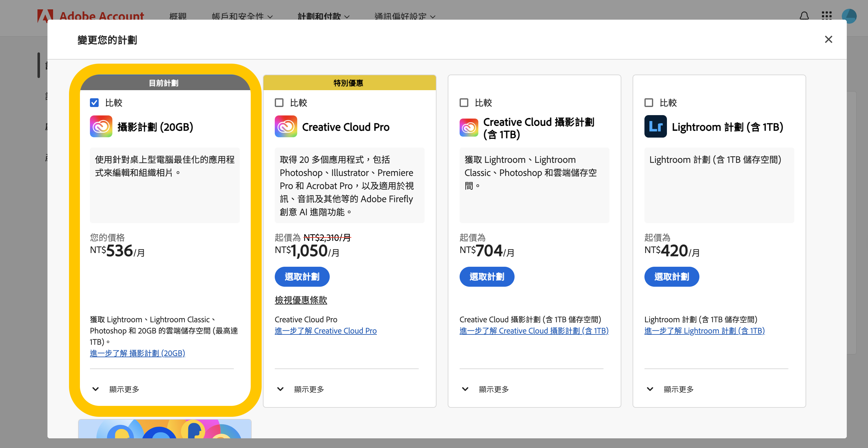This screenshot has width=868, height=448.
Task: Check 比較 on Creative Cloud Pro
Action: 279,102
